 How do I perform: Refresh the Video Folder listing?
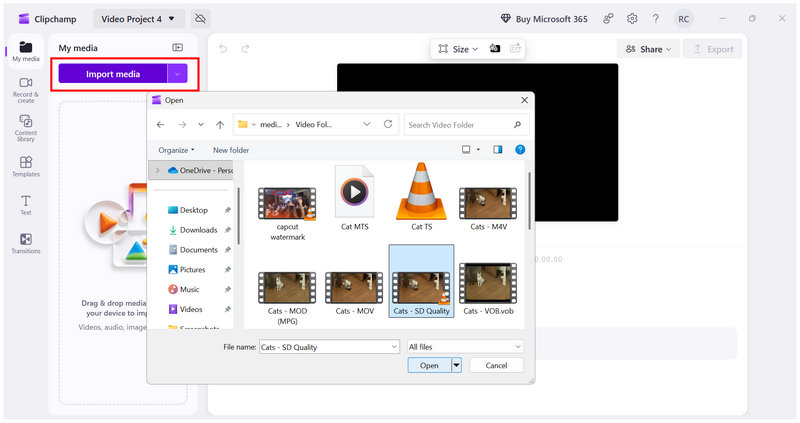click(x=388, y=124)
